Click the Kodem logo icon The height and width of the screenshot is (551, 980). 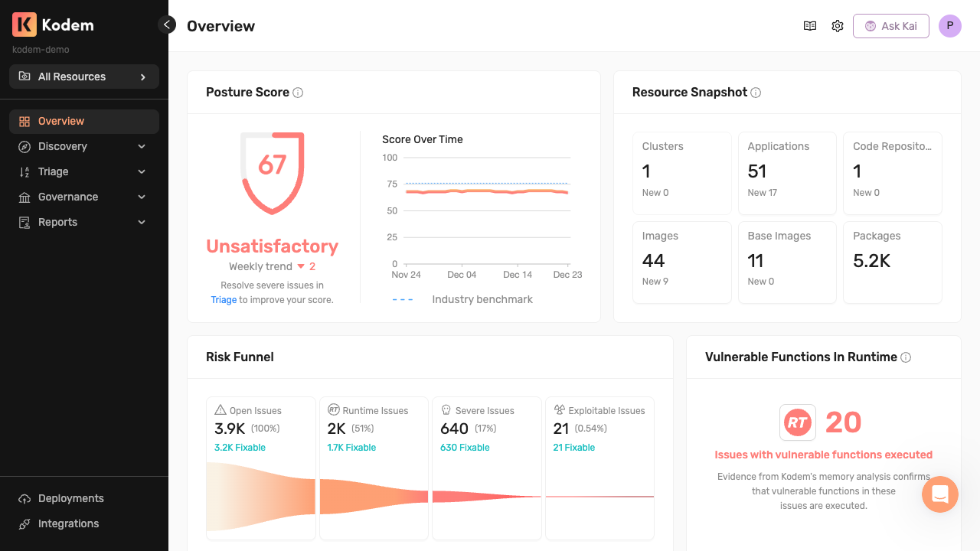24,24
